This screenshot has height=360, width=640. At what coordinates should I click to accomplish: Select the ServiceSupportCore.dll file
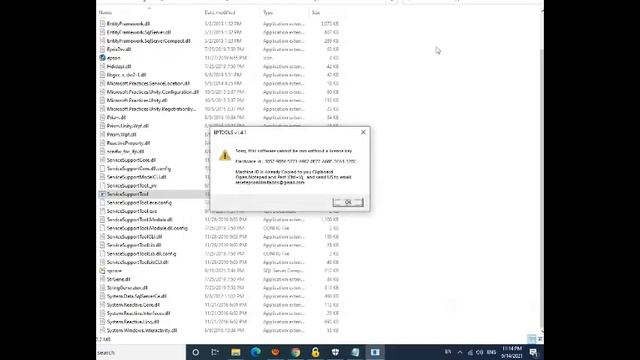[x=131, y=160]
